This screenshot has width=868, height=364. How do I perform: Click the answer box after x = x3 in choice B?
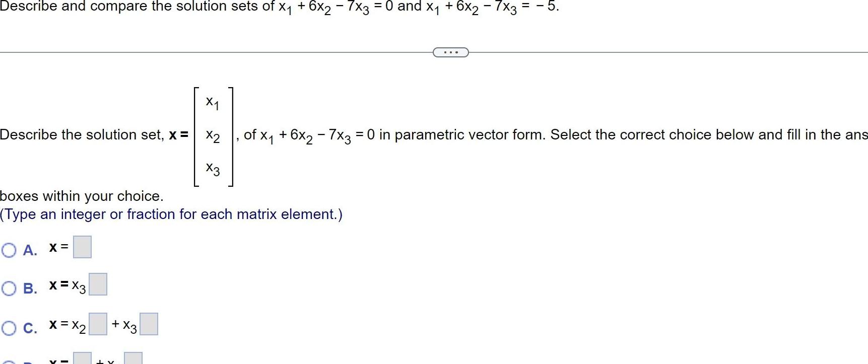99,284
